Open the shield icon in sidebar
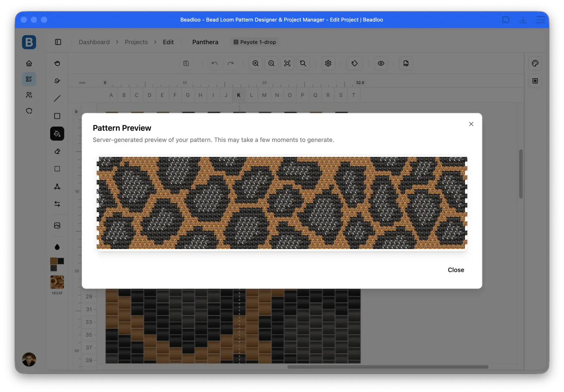The height and width of the screenshot is (392, 564). coord(29,111)
